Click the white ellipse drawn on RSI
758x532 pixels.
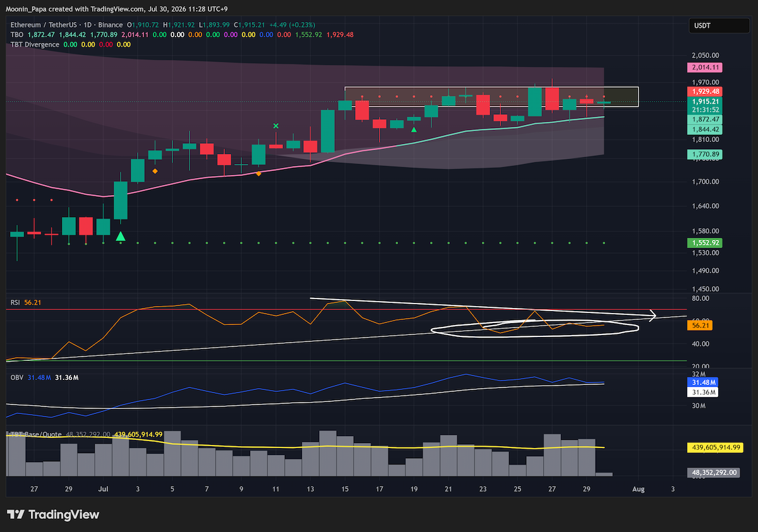534,328
